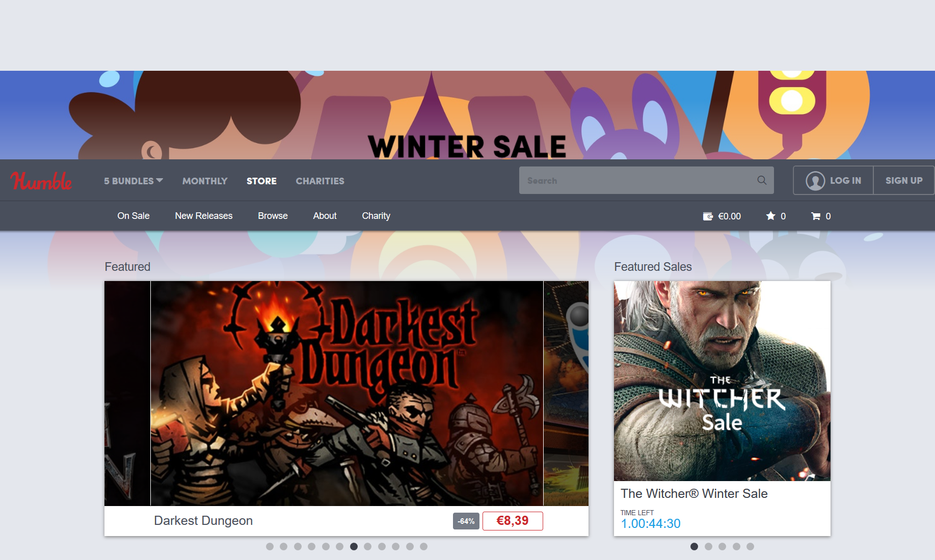Select last Featured carousel dot
This screenshot has height=560, width=935.
click(424, 546)
